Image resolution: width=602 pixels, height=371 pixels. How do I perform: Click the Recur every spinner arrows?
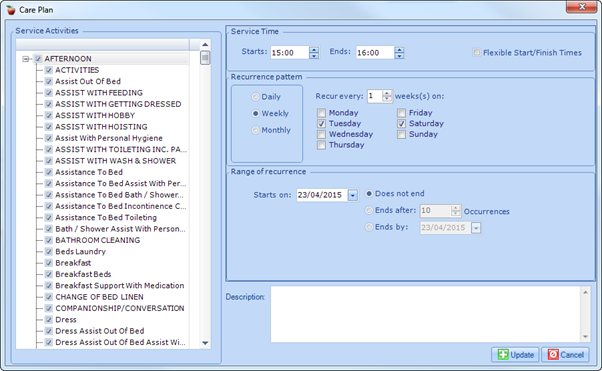tap(387, 96)
